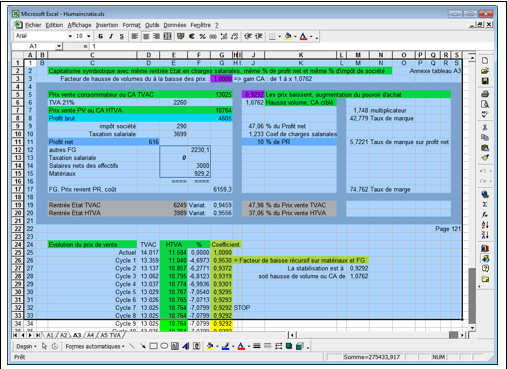Copy the selection icon
This screenshot has width=507, height=369.
485,138
